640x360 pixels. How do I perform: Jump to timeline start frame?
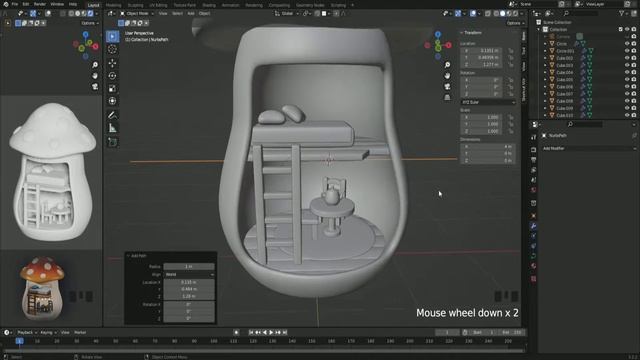pos(251,333)
